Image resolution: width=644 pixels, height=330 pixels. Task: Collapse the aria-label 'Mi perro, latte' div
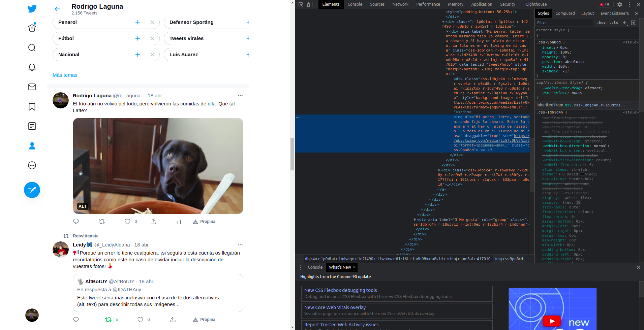[447, 32]
